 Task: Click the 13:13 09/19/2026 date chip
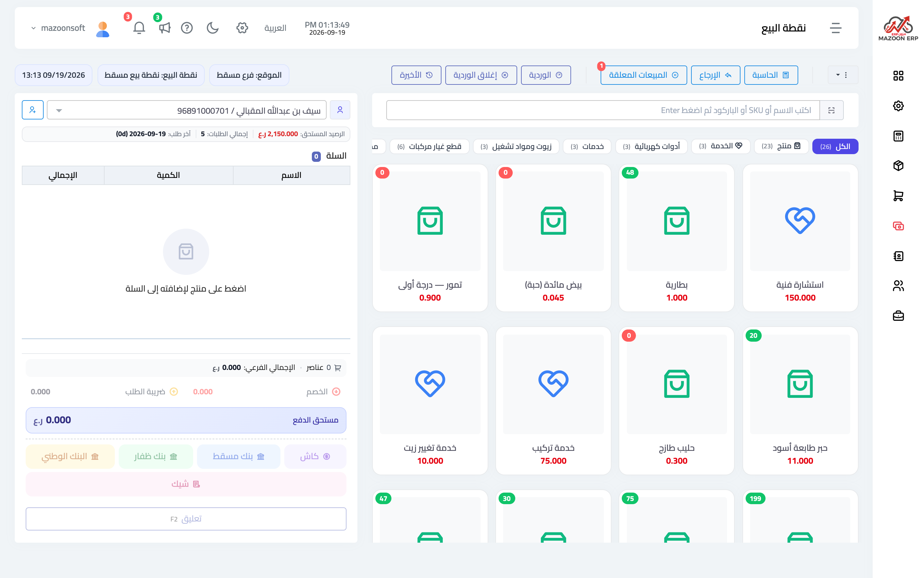[x=54, y=75]
